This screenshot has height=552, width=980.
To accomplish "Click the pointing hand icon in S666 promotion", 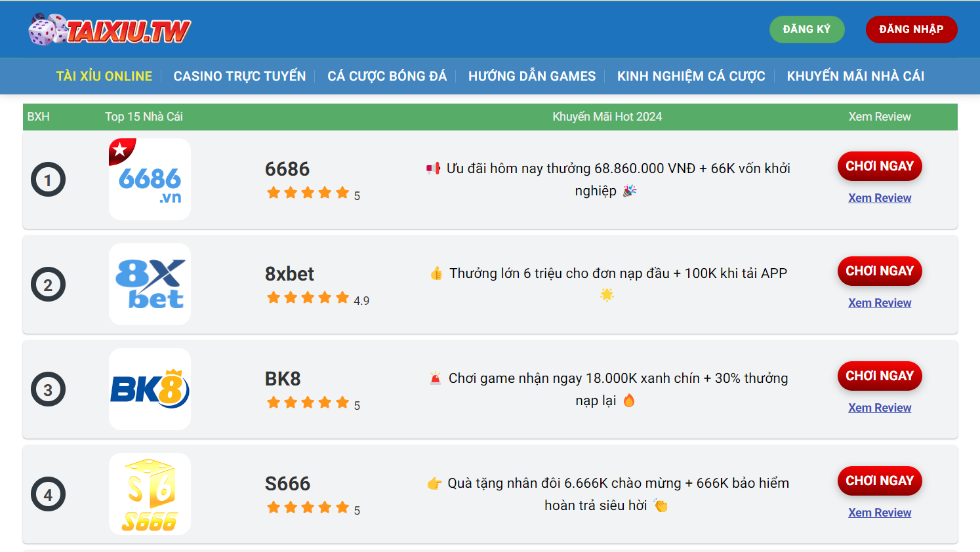I will click(434, 484).
